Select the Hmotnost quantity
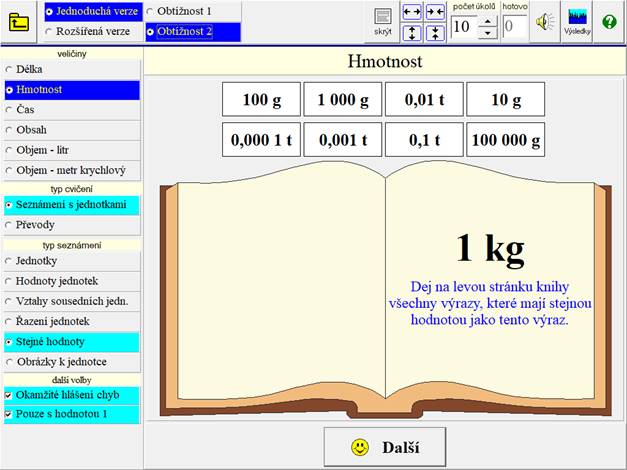Image resolution: width=627 pixels, height=470 pixels. pyautogui.click(x=72, y=90)
